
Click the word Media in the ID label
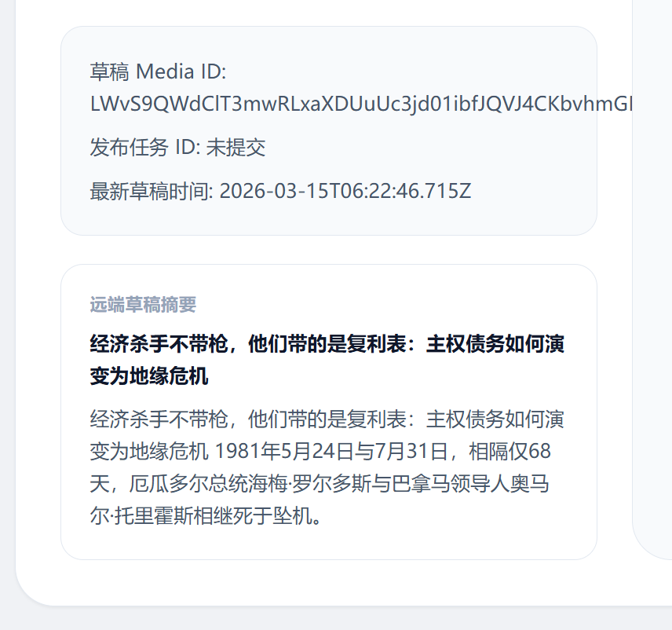[165, 71]
